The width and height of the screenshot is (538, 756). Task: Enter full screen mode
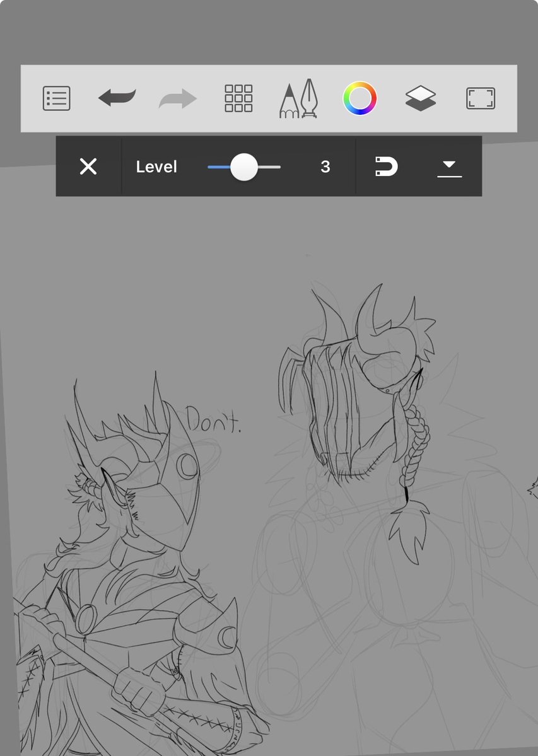click(481, 98)
